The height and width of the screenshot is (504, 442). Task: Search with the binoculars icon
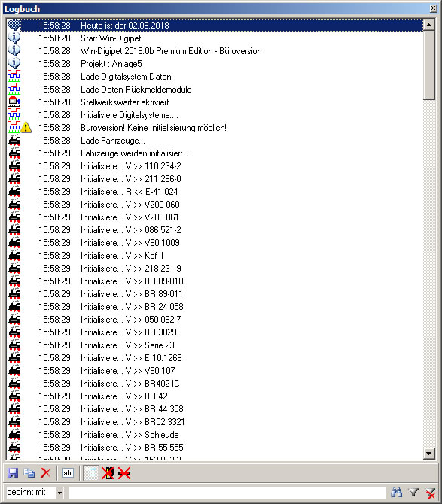tap(396, 493)
